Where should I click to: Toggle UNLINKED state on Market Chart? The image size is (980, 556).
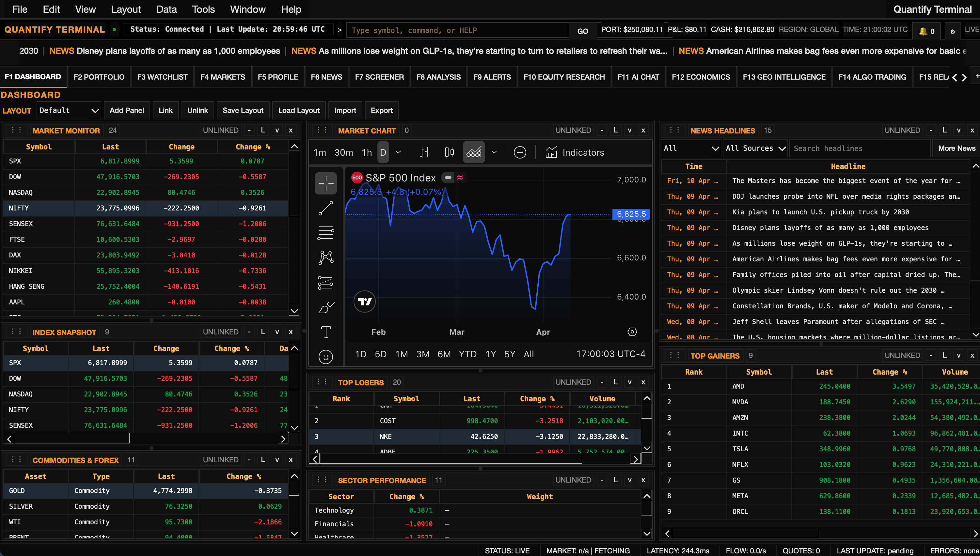[x=573, y=130]
